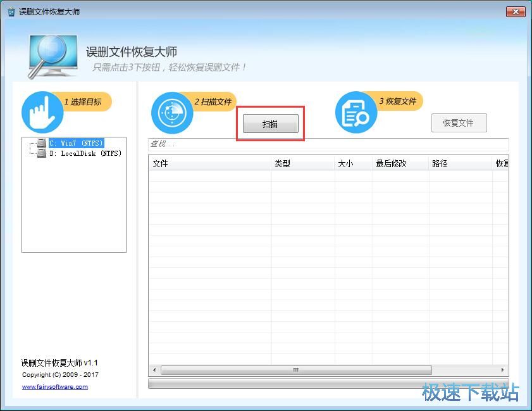532x411 pixels.
Task: Sort by the 路径 column header
Action: tap(461, 163)
